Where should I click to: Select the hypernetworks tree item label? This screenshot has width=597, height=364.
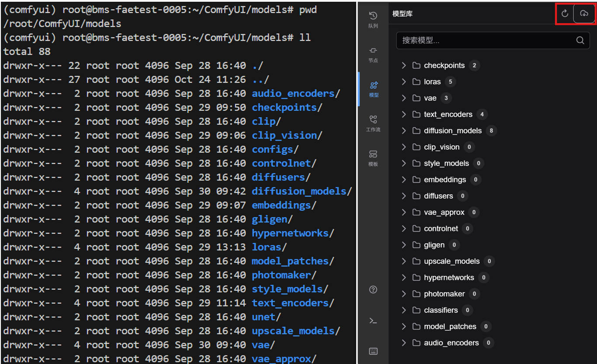[x=449, y=277]
